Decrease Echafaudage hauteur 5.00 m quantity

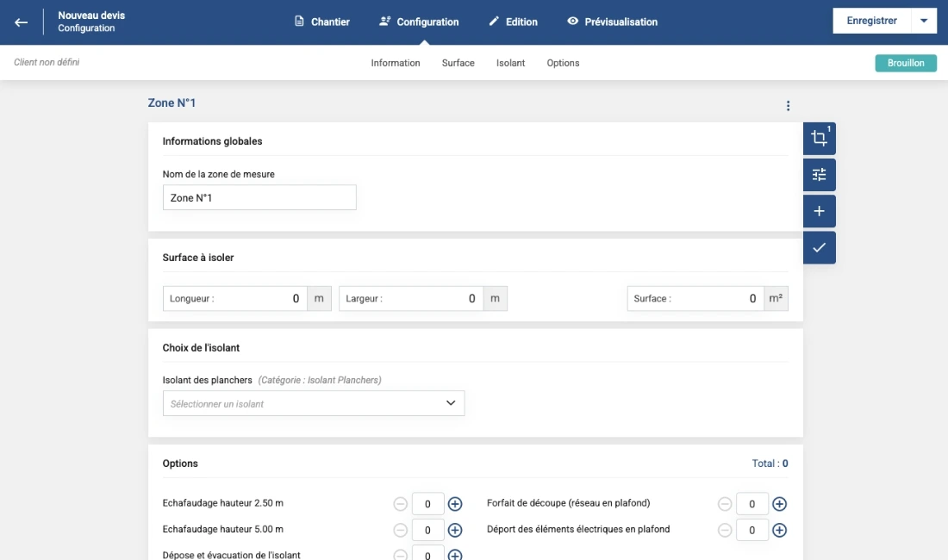click(401, 531)
